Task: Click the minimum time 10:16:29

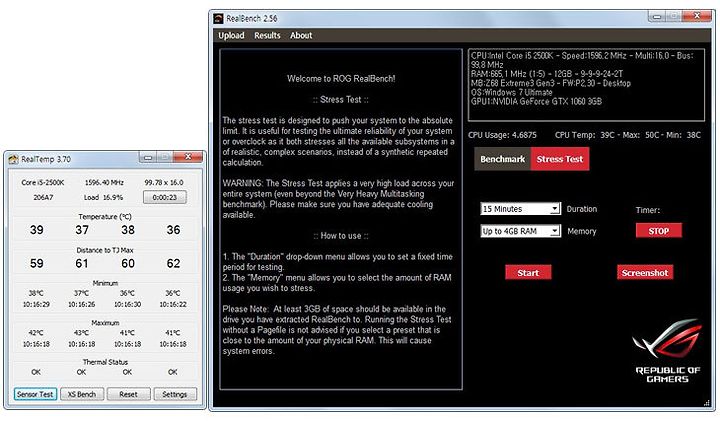Action: coord(36,304)
